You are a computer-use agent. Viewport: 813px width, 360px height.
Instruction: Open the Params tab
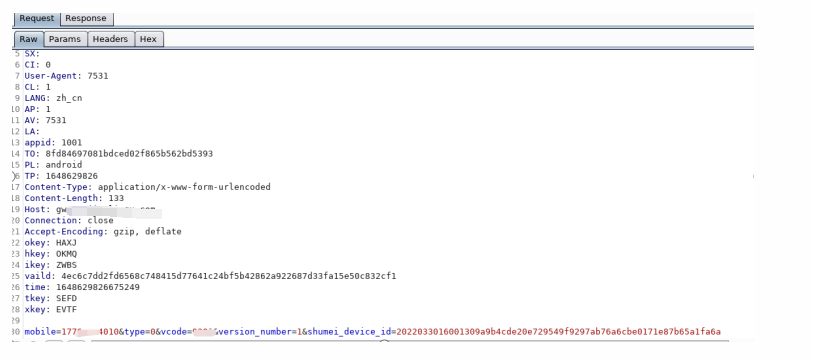[x=65, y=39]
